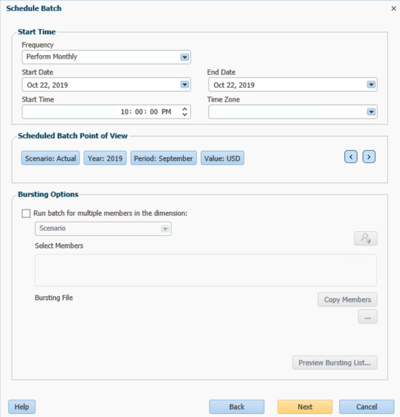Increase Start Time using spinner up arrow

[x=185, y=108]
